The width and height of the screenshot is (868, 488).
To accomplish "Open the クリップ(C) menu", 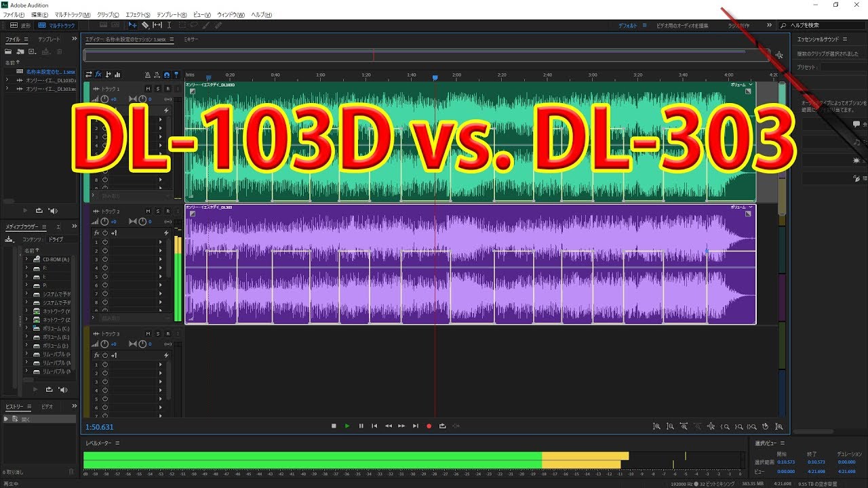I will click(x=108, y=14).
